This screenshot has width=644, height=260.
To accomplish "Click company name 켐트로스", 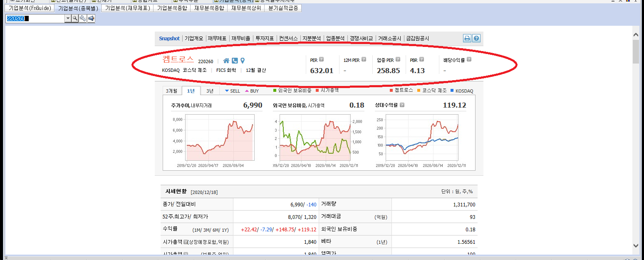I will pos(178,59).
